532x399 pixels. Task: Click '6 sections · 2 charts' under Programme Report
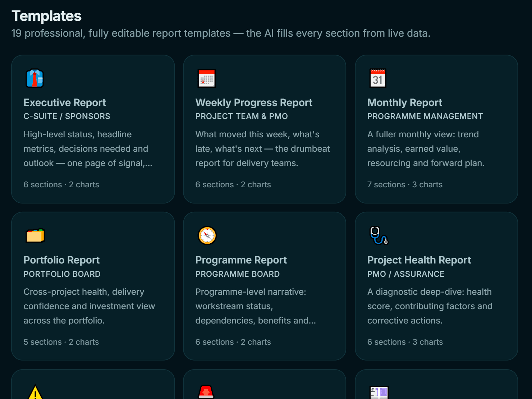tap(233, 342)
